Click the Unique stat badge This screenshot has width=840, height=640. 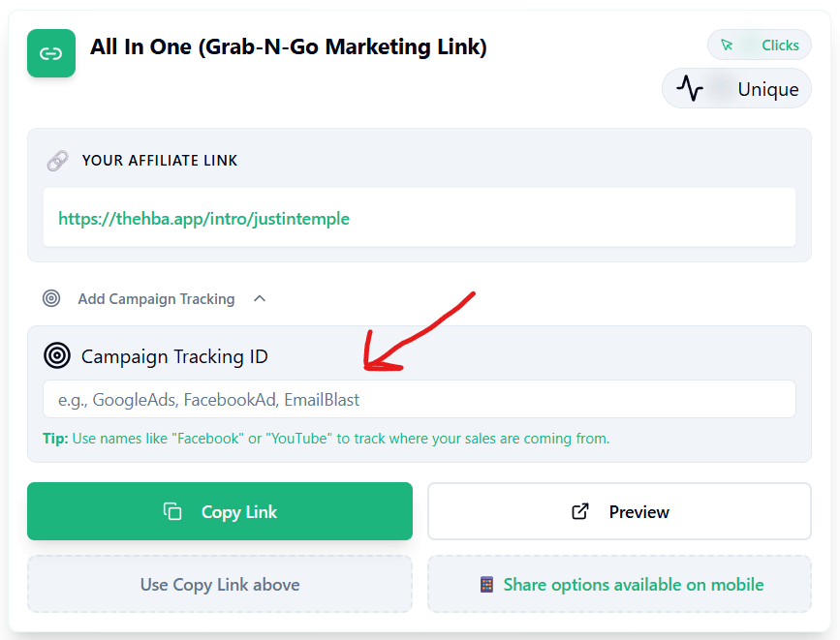point(736,89)
